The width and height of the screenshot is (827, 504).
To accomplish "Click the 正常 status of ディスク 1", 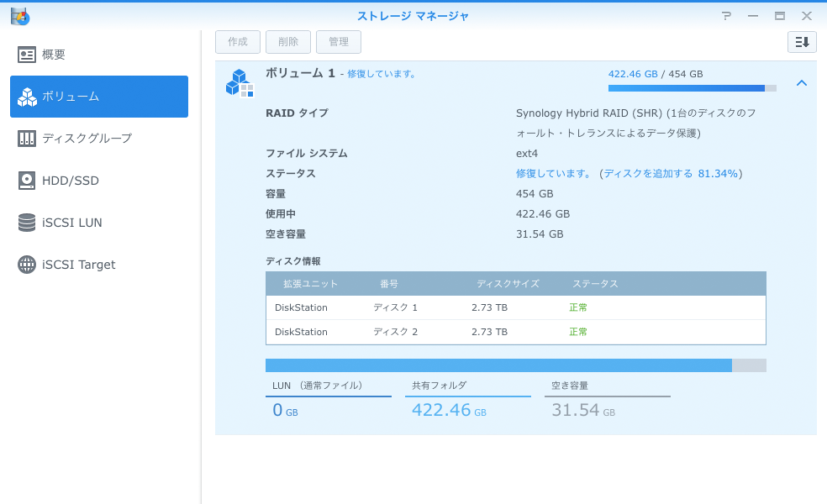I will click(x=578, y=307).
